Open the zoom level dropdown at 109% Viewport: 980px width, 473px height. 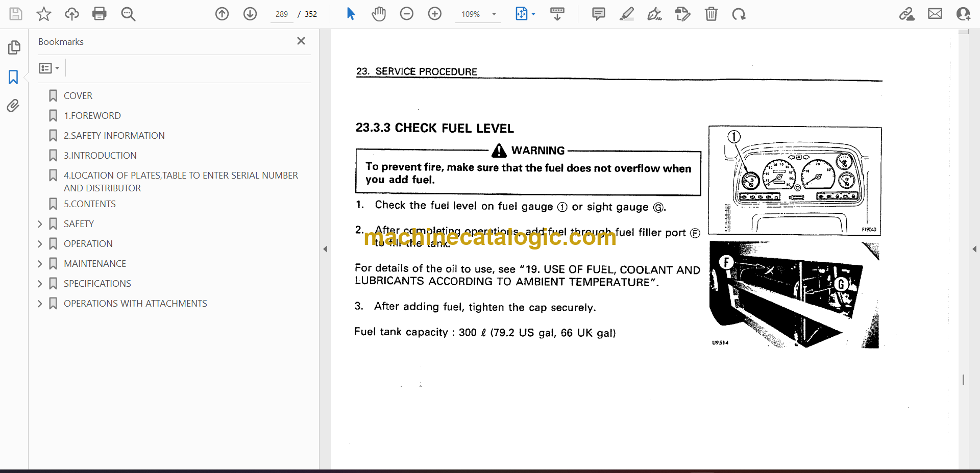[494, 14]
